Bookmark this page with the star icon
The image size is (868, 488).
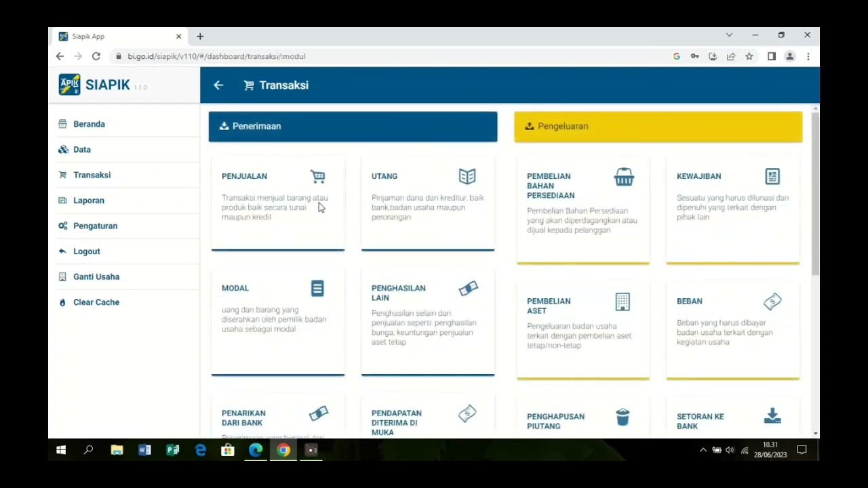749,56
